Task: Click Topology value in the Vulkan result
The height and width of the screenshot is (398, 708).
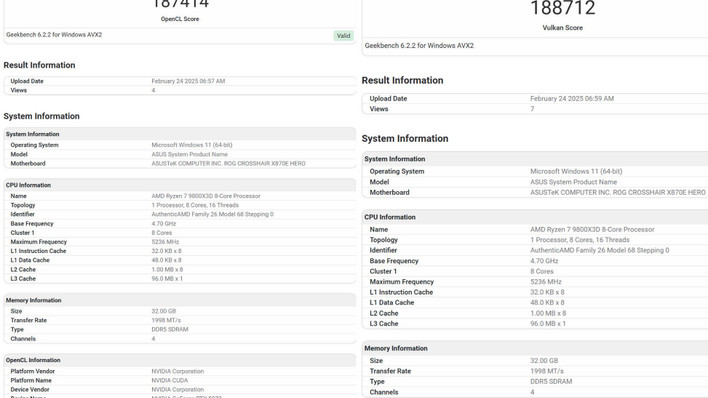Action: (580, 240)
